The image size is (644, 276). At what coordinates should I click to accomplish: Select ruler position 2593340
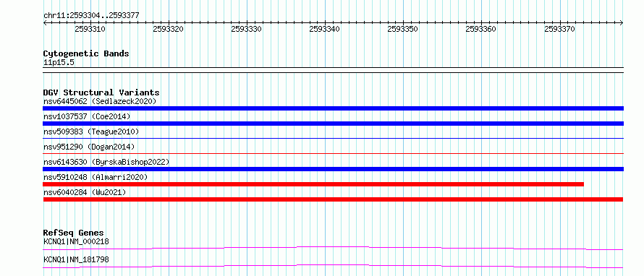point(324,29)
